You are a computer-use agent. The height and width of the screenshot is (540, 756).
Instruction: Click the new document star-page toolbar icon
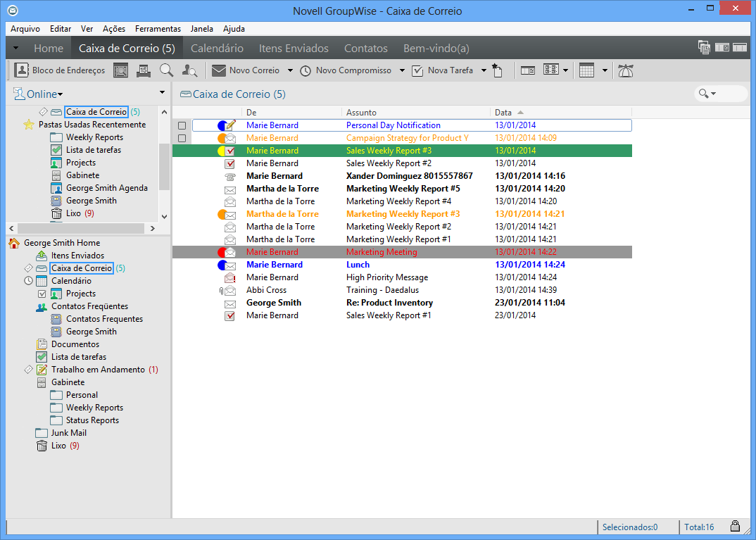click(497, 70)
